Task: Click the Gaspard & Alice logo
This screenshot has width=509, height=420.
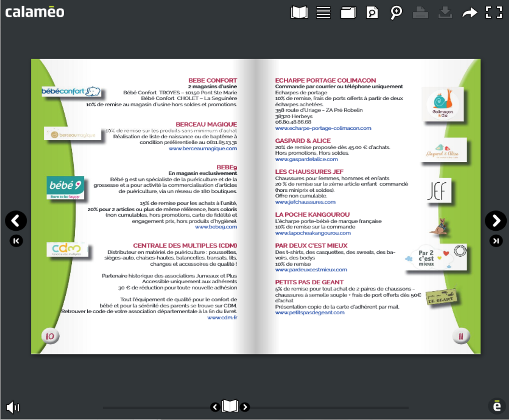Action: [x=444, y=150]
